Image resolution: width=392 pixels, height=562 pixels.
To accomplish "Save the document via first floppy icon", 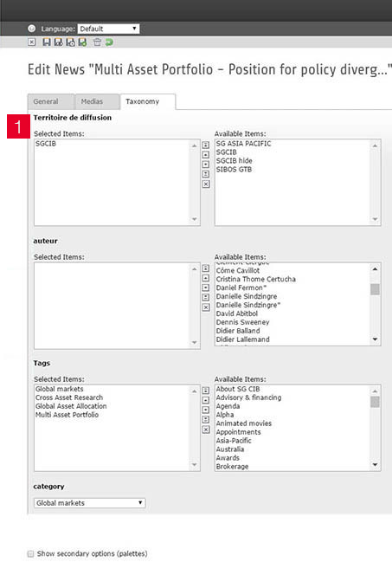I will (x=46, y=42).
